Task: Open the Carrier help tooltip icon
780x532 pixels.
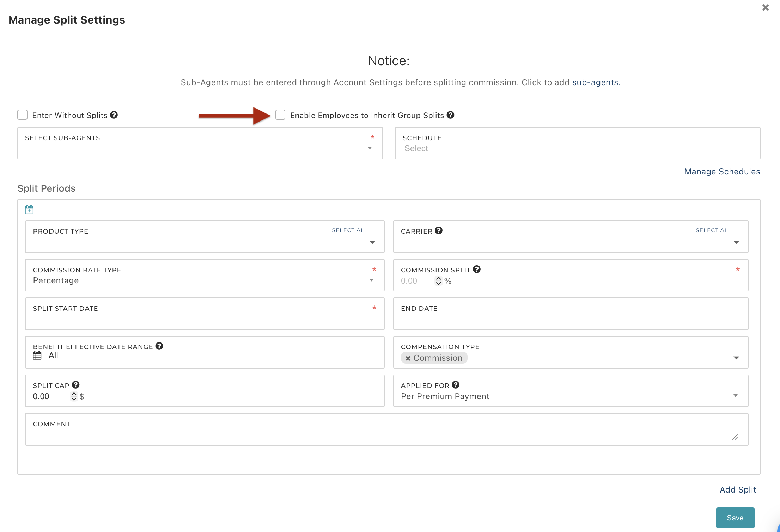Action: coord(438,230)
